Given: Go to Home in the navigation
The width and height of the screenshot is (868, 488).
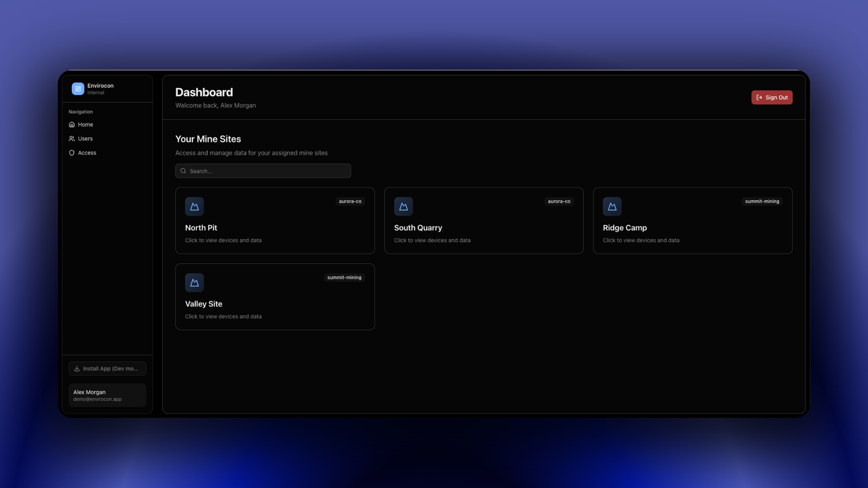Looking at the screenshot, I should coord(107,125).
